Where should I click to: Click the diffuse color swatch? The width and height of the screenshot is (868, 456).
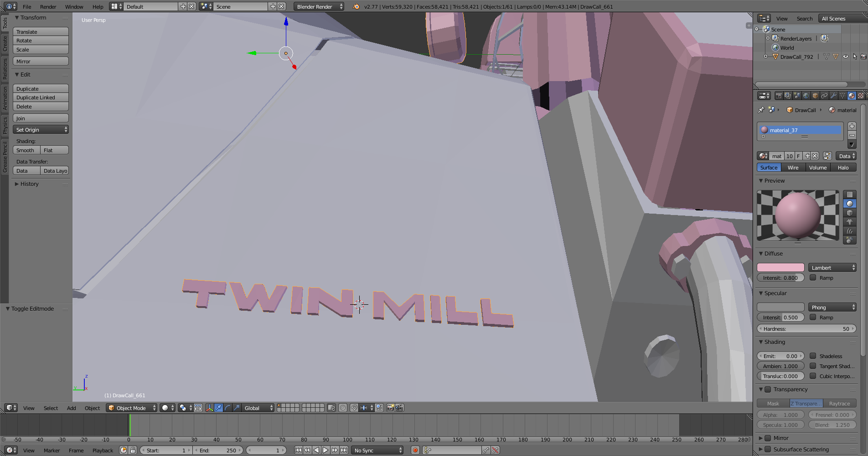point(780,267)
